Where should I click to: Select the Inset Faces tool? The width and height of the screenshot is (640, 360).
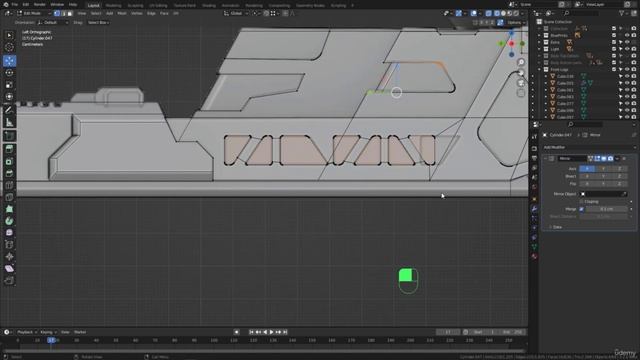9,161
